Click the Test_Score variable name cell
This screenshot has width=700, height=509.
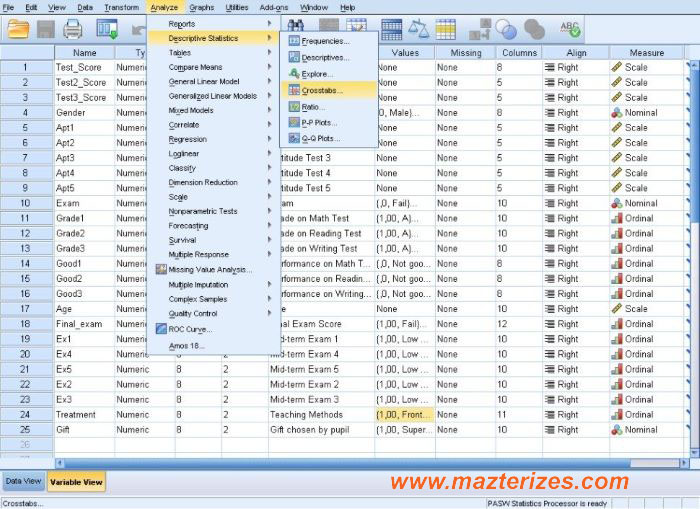point(84,67)
